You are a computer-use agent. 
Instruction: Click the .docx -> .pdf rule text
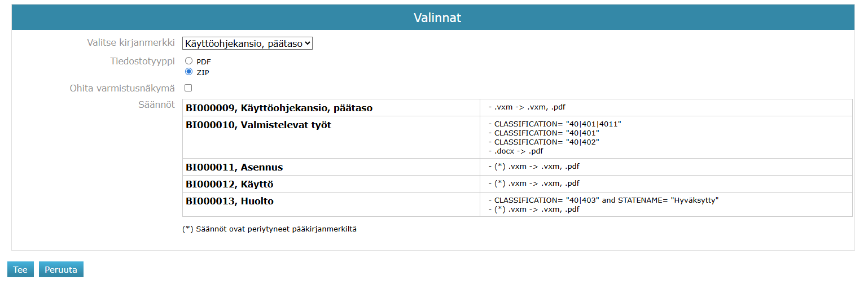click(x=515, y=151)
